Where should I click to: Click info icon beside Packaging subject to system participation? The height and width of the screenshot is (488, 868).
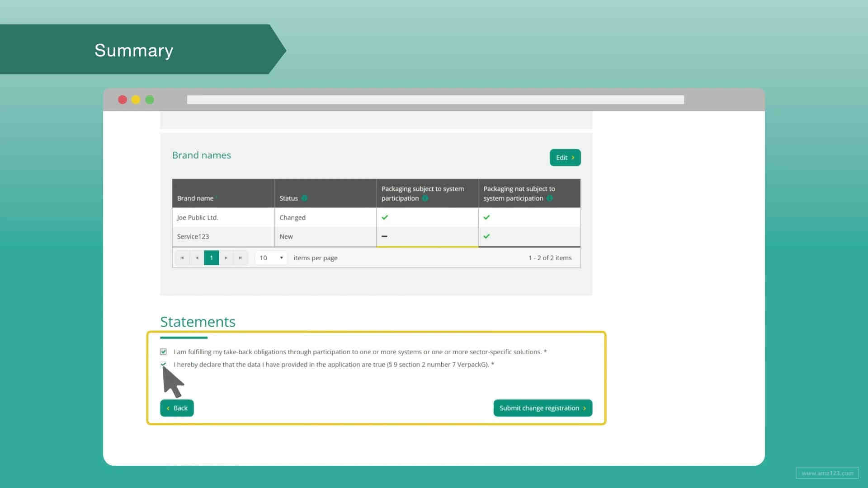425,198
